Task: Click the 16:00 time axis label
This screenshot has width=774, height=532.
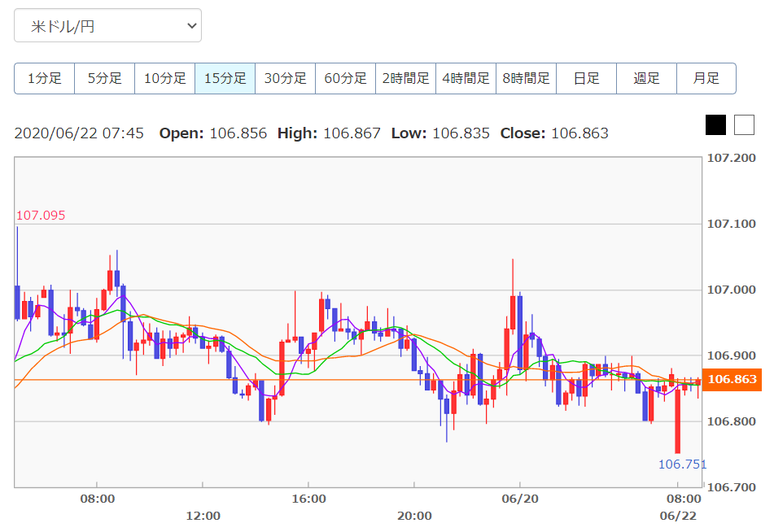Action: [308, 499]
